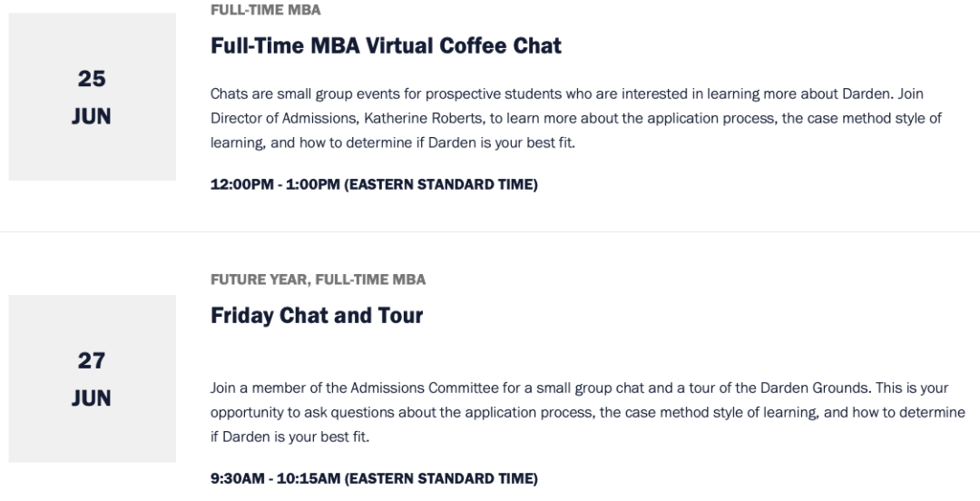The width and height of the screenshot is (980, 501).
Task: Click the number 25 in date tile
Action: pyautogui.click(x=92, y=79)
